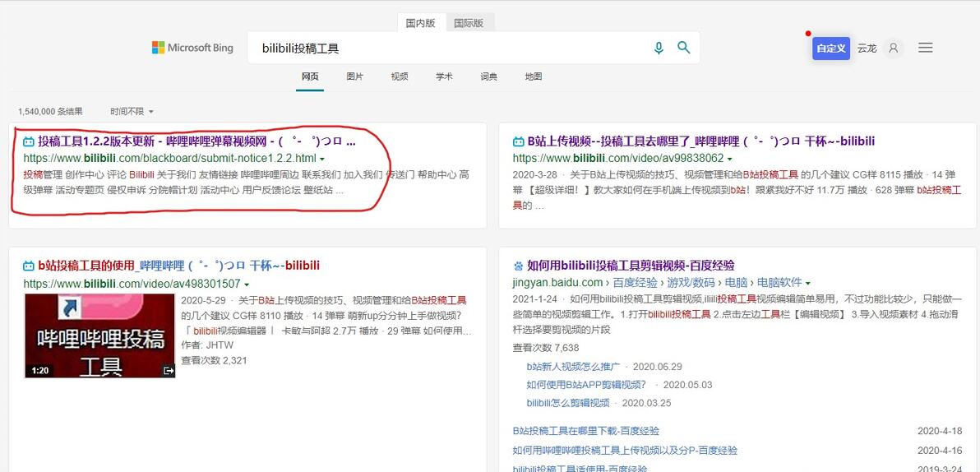
Task: Click URL www.bilibili.com/video/av99838062
Action: pyautogui.click(x=618, y=158)
